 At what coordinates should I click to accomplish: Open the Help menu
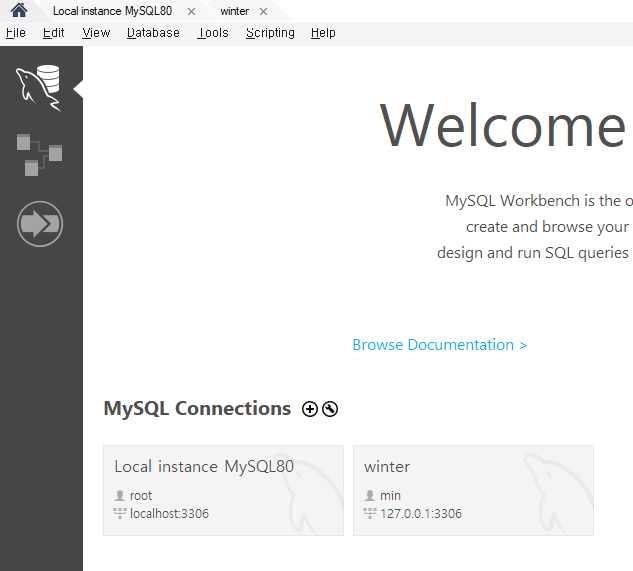tap(323, 33)
